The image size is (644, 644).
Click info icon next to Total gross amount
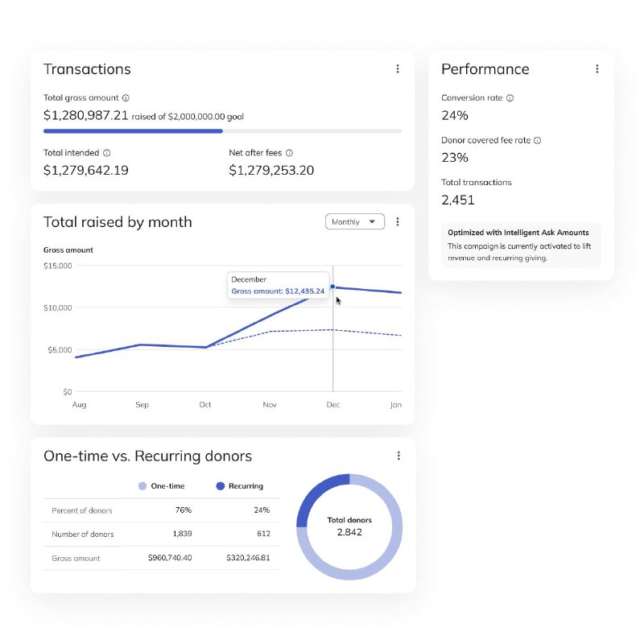[x=126, y=98]
